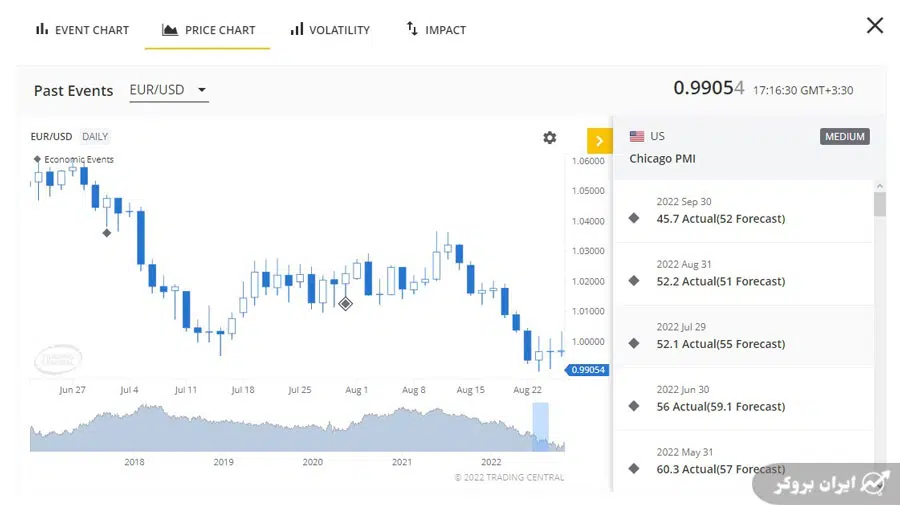This screenshot has height=505, width=900.
Task: Click the diamond icon for 2022 Aug 31
Action: point(633,281)
